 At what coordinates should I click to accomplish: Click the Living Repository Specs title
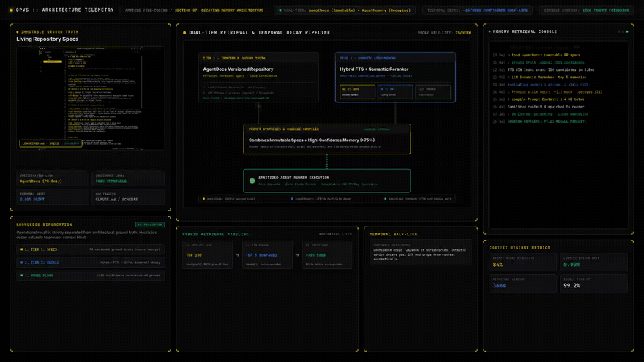click(x=48, y=39)
